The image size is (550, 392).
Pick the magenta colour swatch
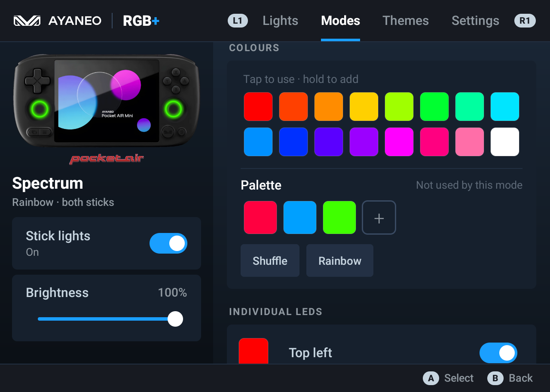coord(399,142)
